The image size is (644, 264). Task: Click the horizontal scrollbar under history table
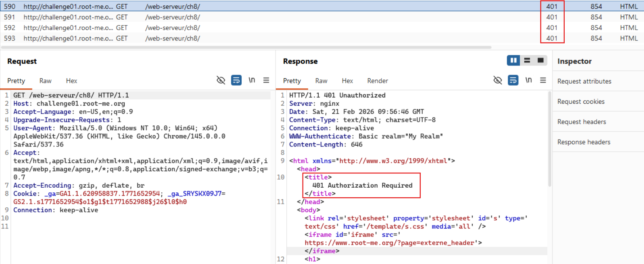tap(246, 47)
